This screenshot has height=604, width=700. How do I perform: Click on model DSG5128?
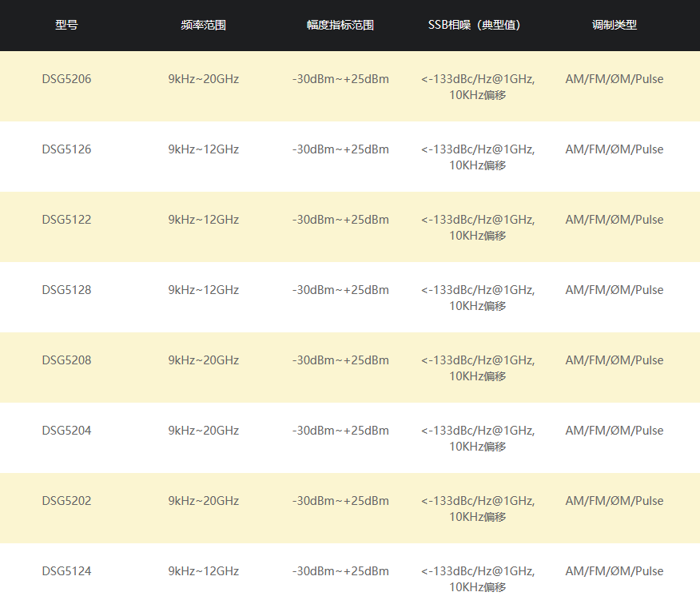pyautogui.click(x=66, y=290)
